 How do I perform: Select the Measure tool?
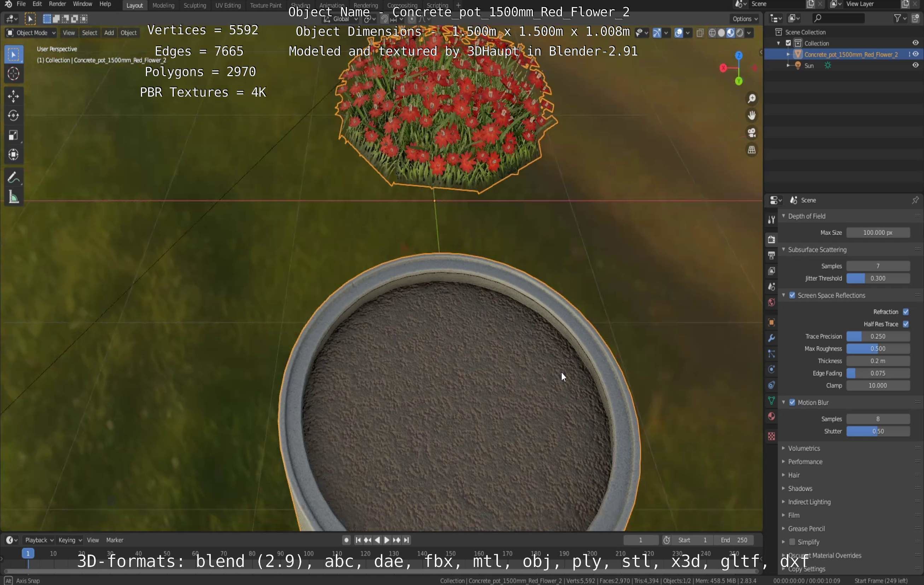(x=13, y=197)
